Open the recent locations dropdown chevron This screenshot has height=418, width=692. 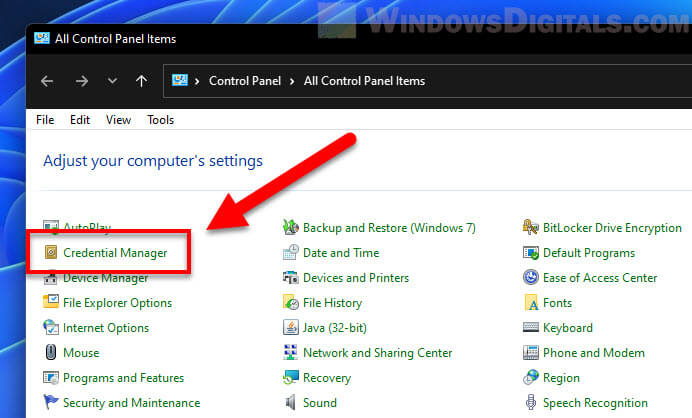pyautogui.click(x=113, y=81)
